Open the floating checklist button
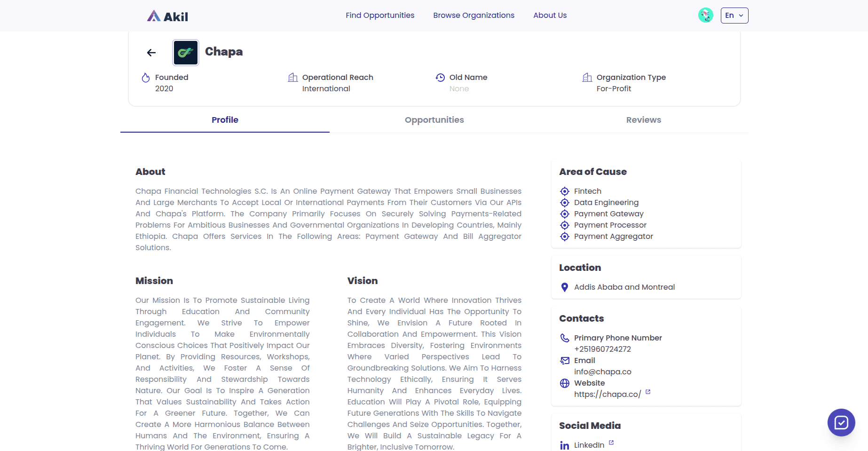 (841, 422)
